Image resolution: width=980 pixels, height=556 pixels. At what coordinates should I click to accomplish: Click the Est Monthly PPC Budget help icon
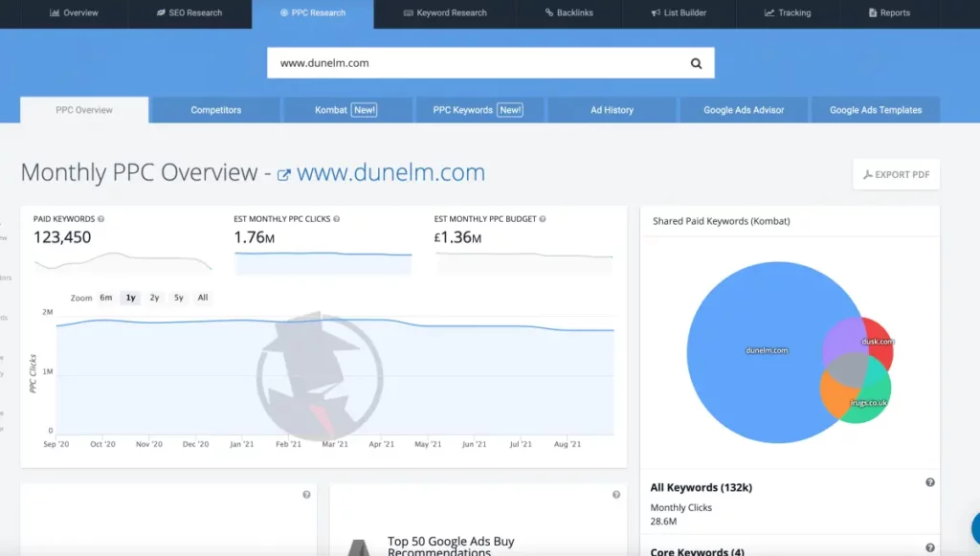[x=543, y=219]
